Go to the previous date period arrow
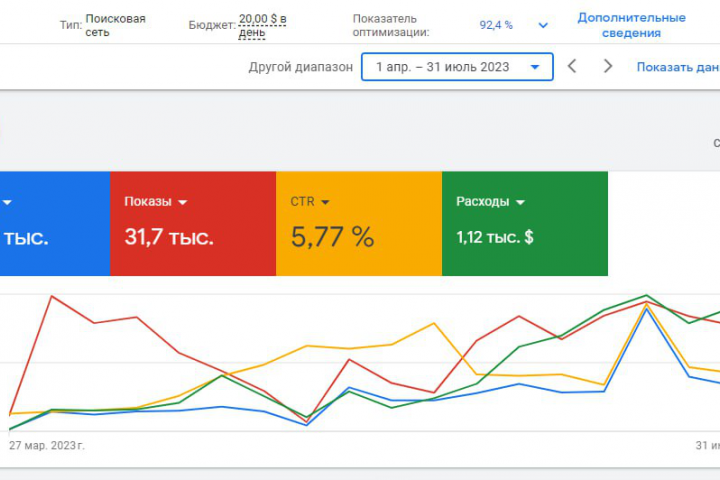The width and height of the screenshot is (720, 480). (572, 67)
